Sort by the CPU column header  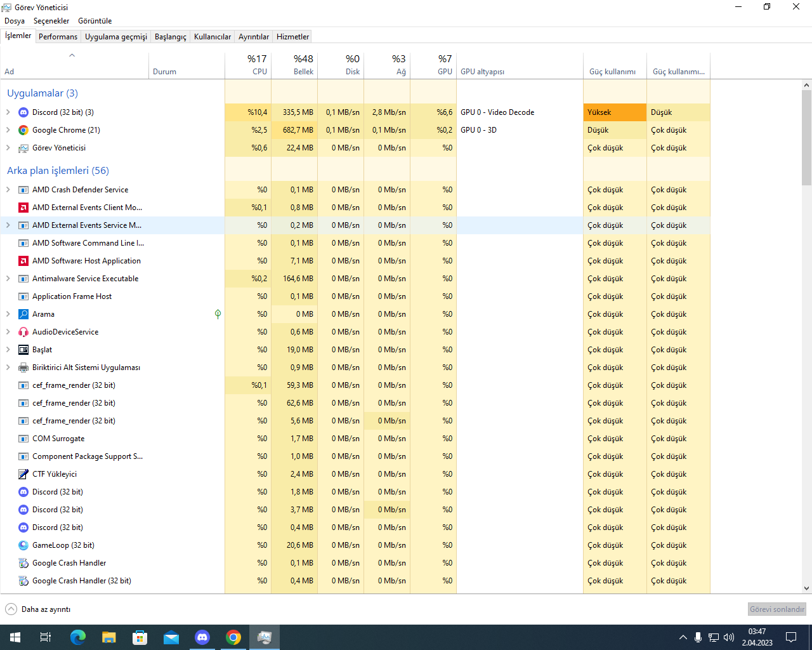pos(248,65)
